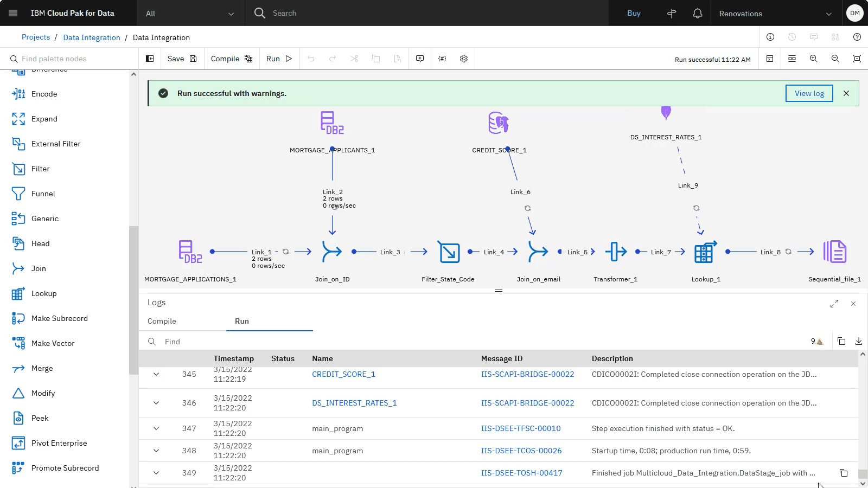The height and width of the screenshot is (488, 868).
Task: Go to Projects breadcrumb link
Action: 36,37
